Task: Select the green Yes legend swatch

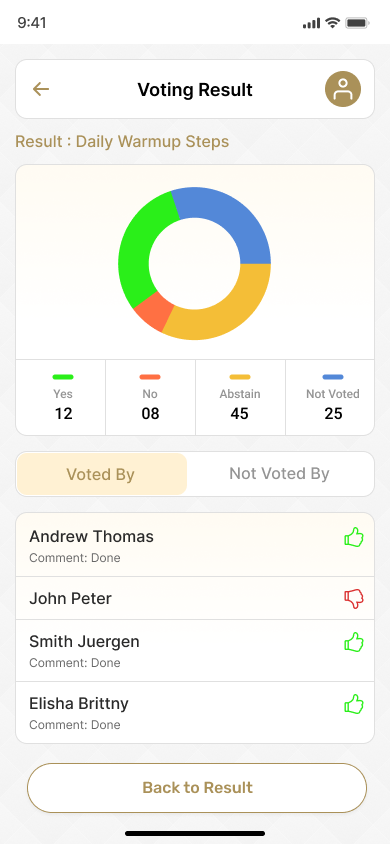Action: click(63, 377)
